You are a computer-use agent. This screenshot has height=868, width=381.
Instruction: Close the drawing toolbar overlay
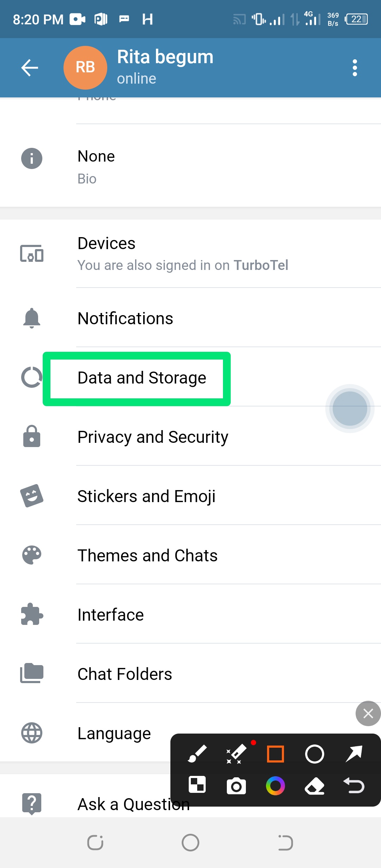(x=368, y=713)
